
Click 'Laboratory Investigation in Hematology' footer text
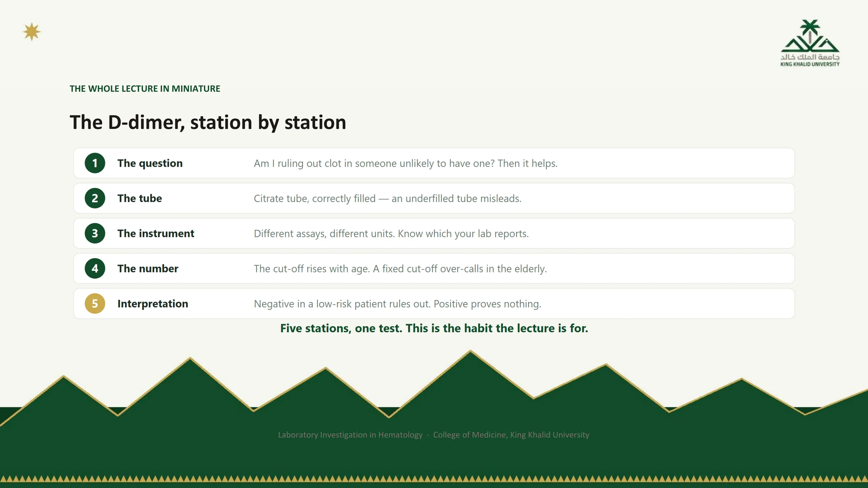(350, 435)
